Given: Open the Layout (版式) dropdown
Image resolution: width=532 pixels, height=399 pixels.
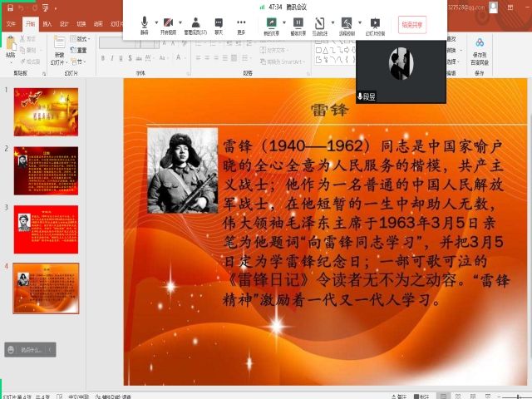Looking at the screenshot, I should pyautogui.click(x=80, y=39).
